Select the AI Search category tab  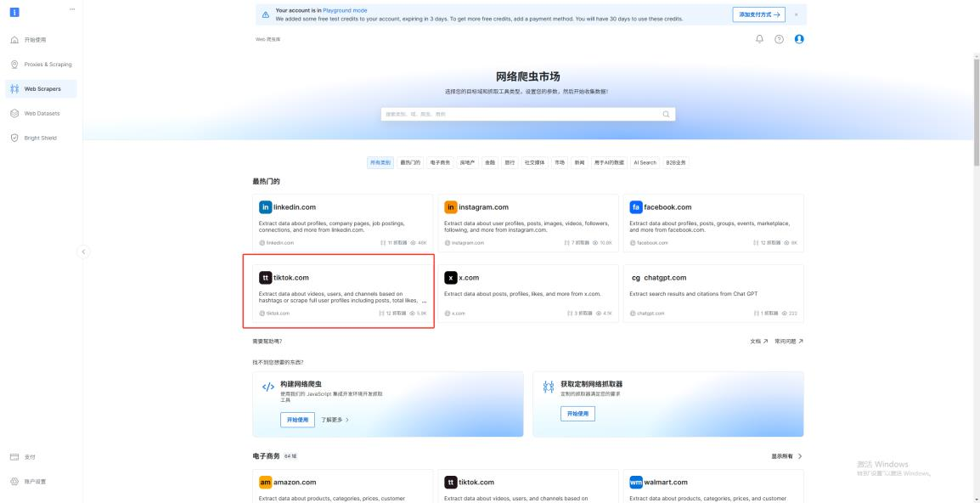(645, 162)
